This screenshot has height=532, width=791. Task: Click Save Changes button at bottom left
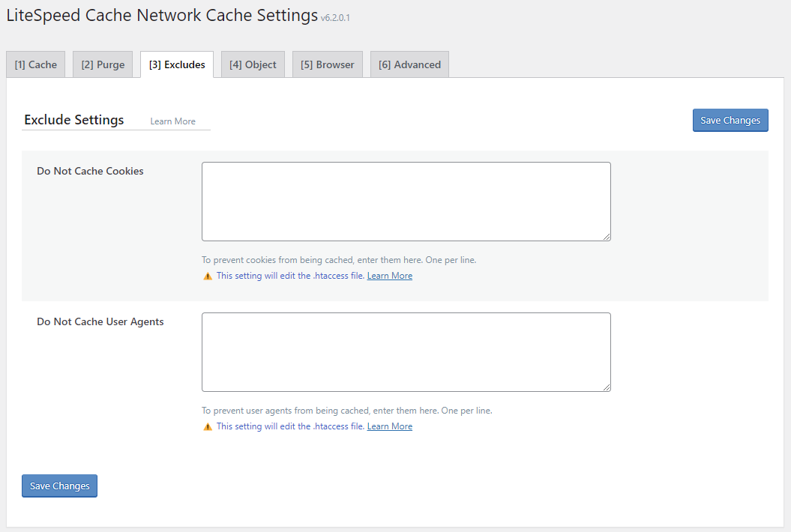click(59, 486)
